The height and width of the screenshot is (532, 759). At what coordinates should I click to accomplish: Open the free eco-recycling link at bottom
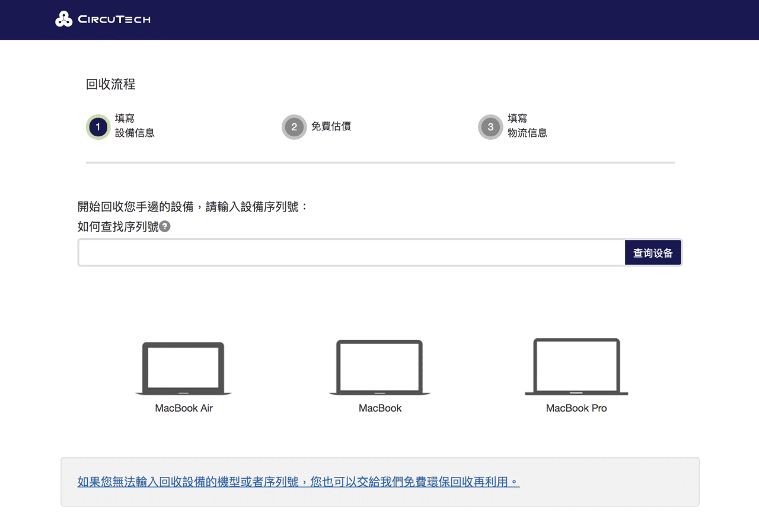298,482
